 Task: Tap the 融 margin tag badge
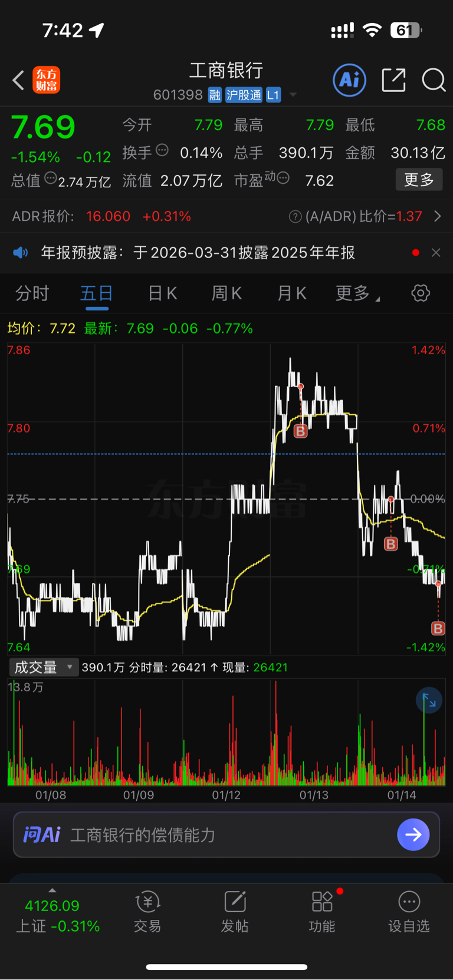pyautogui.click(x=215, y=95)
